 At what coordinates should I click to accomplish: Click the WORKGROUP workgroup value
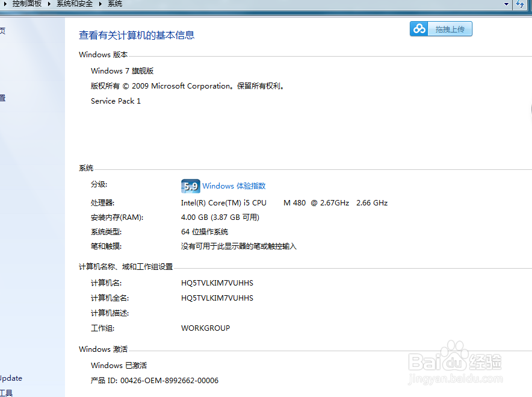tap(206, 328)
